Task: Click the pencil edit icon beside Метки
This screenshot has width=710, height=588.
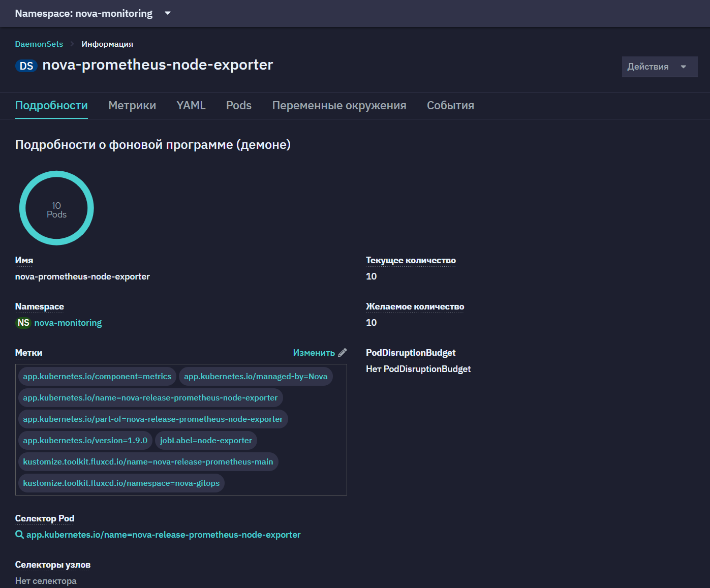Action: 343,353
